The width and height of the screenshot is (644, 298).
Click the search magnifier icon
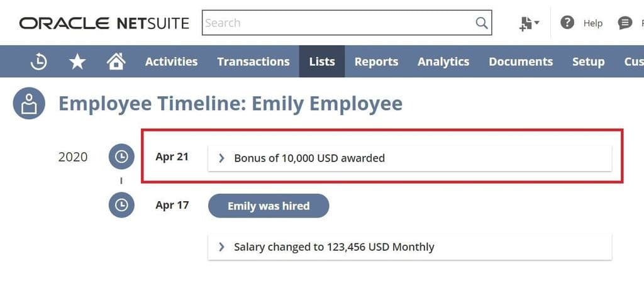pyautogui.click(x=482, y=23)
